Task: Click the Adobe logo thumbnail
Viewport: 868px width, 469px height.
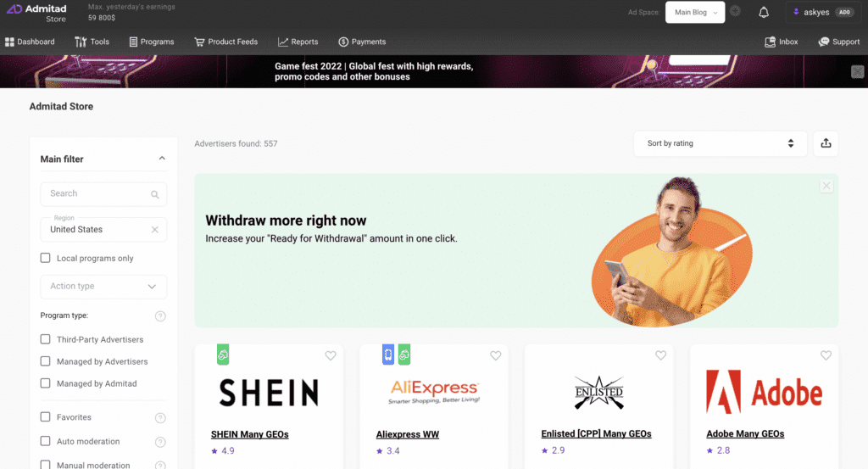Action: pos(764,392)
